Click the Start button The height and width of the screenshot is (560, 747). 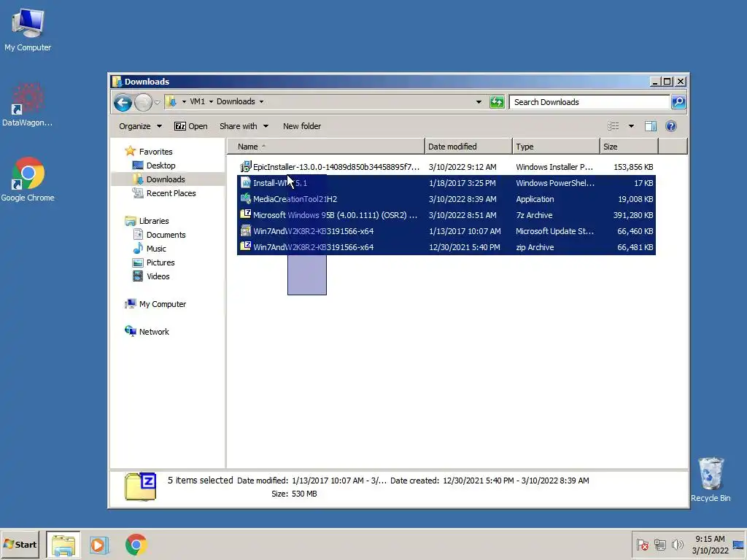click(20, 545)
